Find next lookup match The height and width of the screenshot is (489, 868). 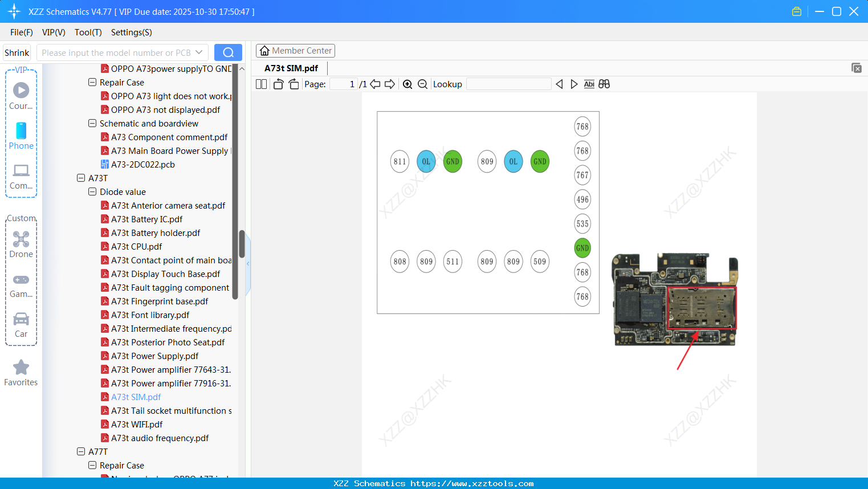point(574,84)
